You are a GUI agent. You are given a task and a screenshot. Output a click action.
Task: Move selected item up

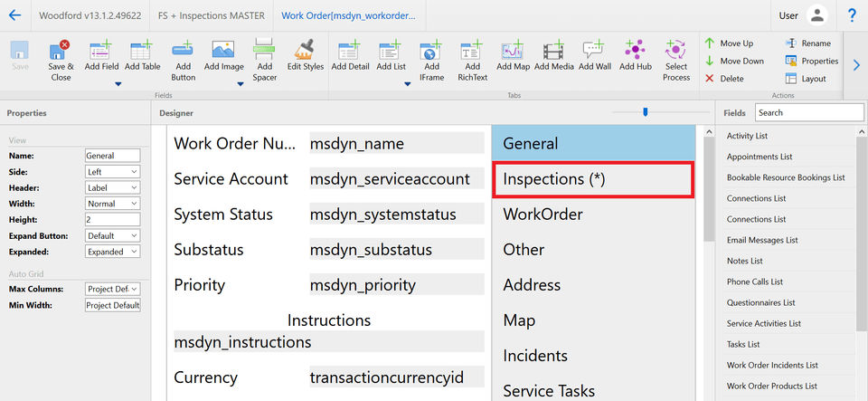tap(729, 43)
